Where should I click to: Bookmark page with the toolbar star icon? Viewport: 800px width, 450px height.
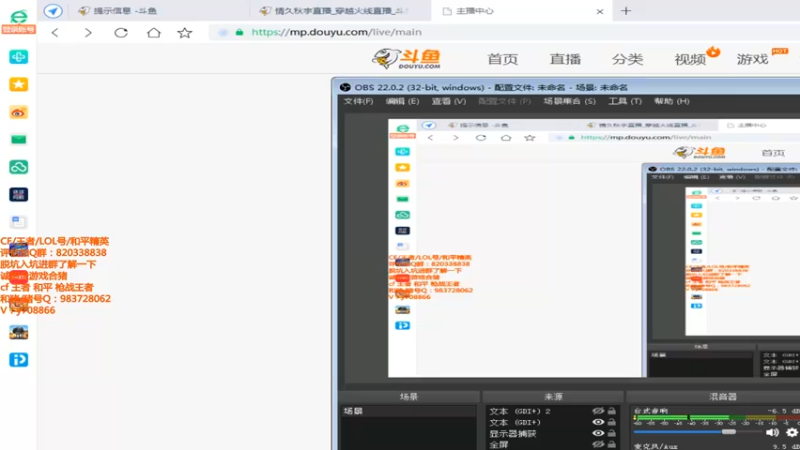185,33
